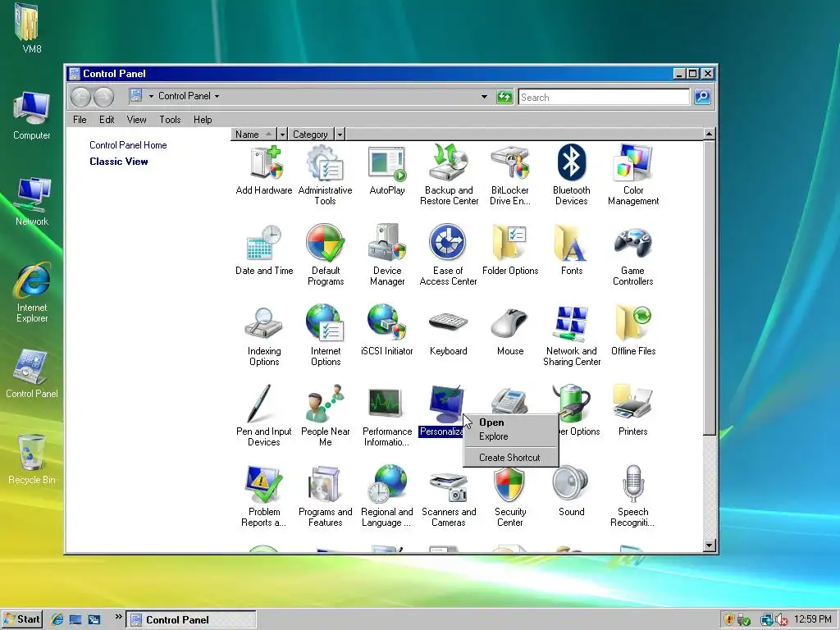The height and width of the screenshot is (630, 840).
Task: Click the Search magnifier button
Action: coord(702,97)
